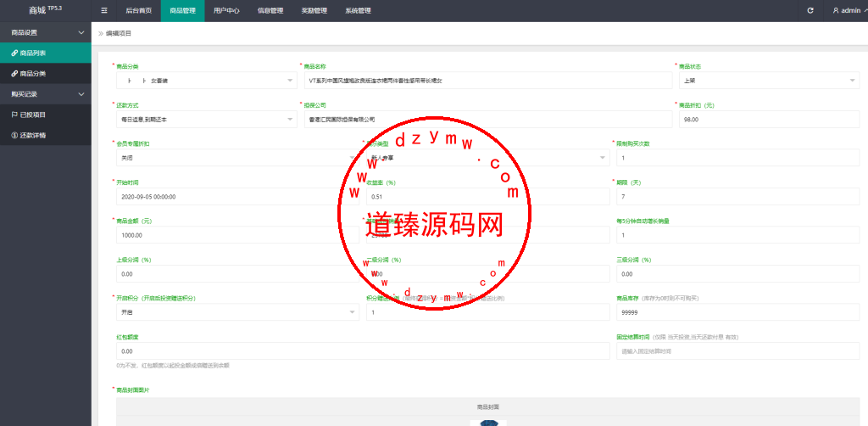Viewport: 868px width, 426px height.
Task: Click the 编辑项目 breadcrumb text
Action: (x=119, y=34)
